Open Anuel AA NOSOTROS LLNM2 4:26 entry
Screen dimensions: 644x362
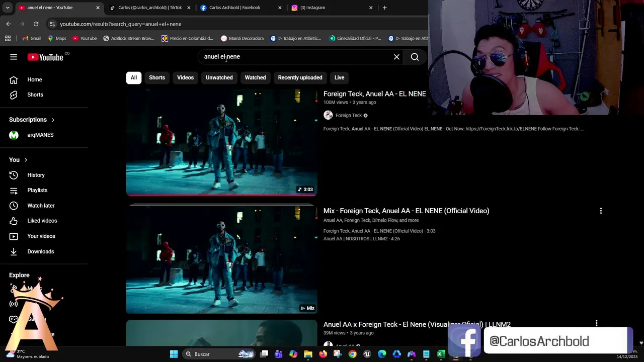[x=361, y=239]
